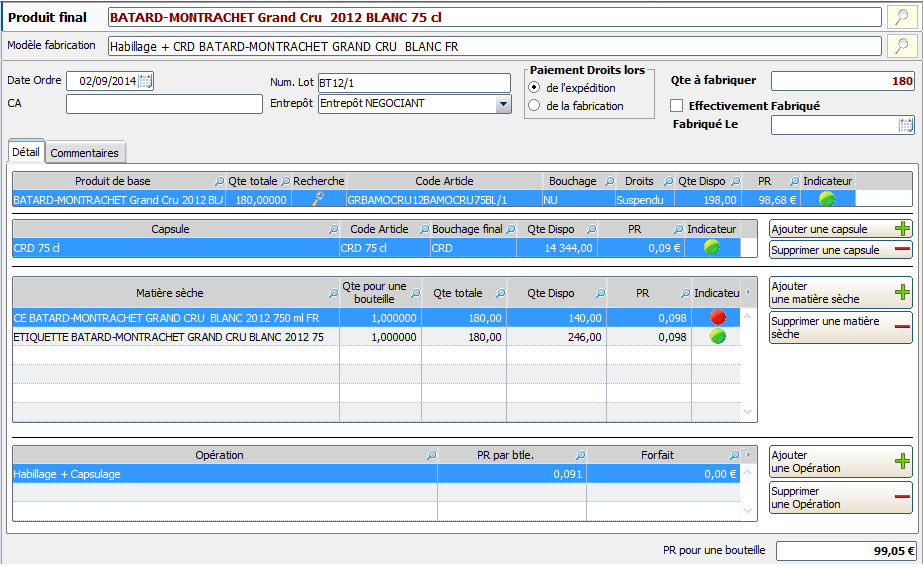Click the Qte Dispo search icon in matière sèche table
Viewport: 923px width, 567px height.
point(600,293)
